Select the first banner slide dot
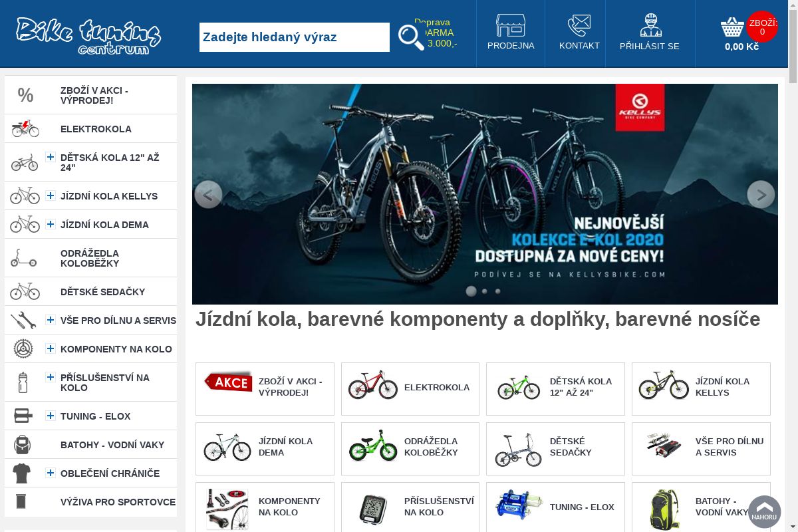The height and width of the screenshot is (532, 798). (x=471, y=291)
